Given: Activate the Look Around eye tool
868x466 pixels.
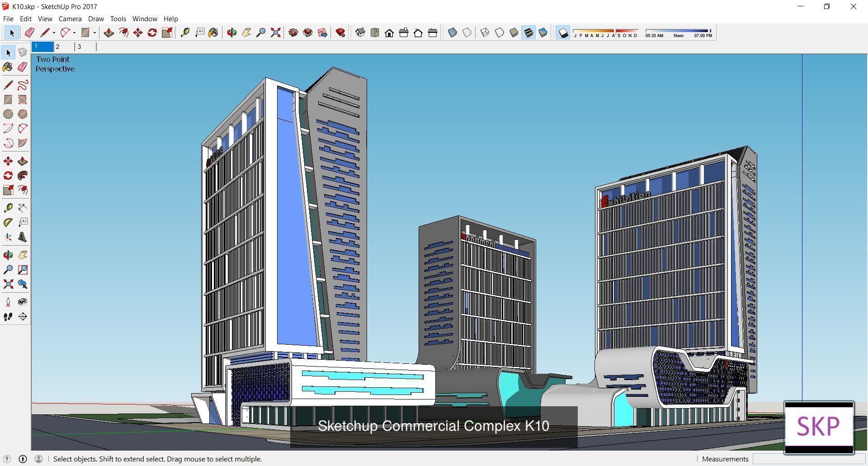Looking at the screenshot, I should [x=23, y=302].
